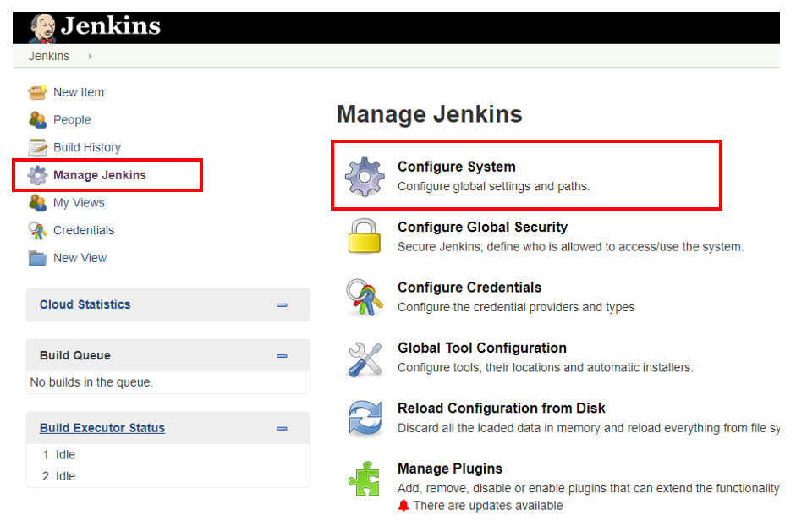
Task: Open Configure Credentials
Action: [x=469, y=287]
